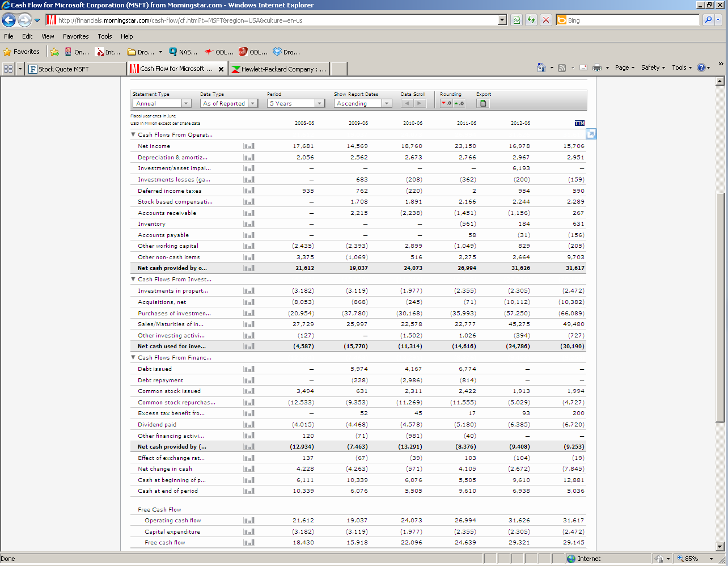
Task: Open the Show Report Dates dropdown showing Ascending
Action: [x=363, y=103]
